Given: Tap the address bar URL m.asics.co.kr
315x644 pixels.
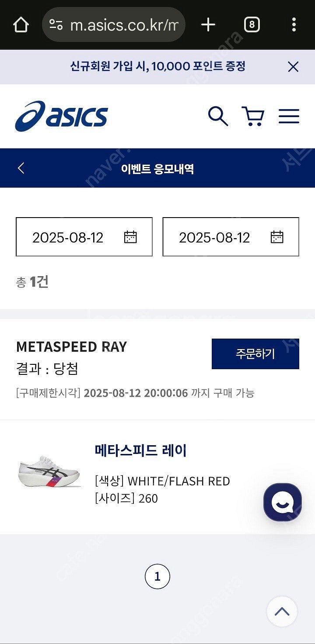Looking at the screenshot, I should pyautogui.click(x=124, y=25).
